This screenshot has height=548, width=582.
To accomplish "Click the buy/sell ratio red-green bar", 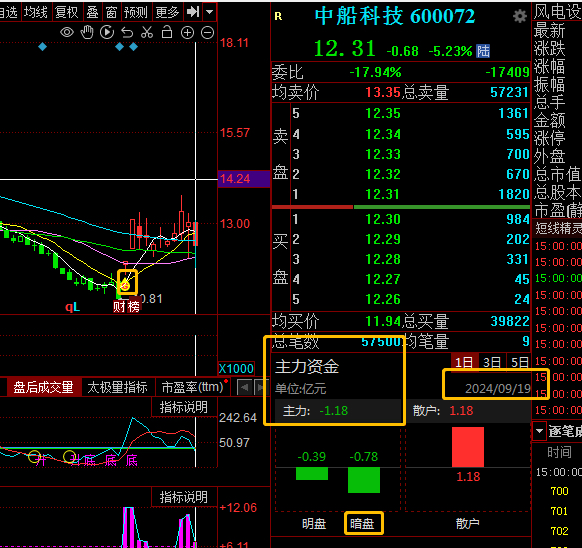I will pos(401,207).
